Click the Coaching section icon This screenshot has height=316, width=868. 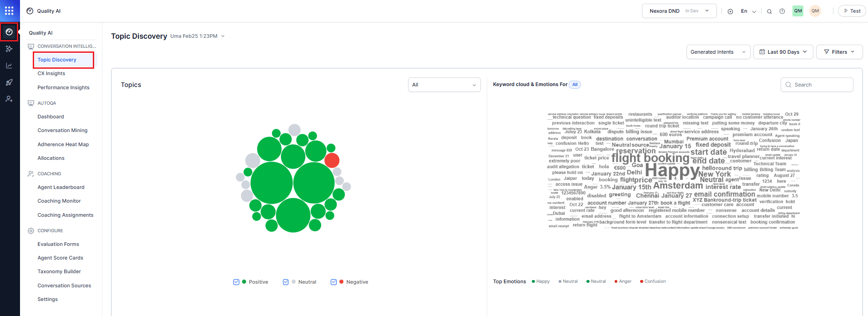31,174
